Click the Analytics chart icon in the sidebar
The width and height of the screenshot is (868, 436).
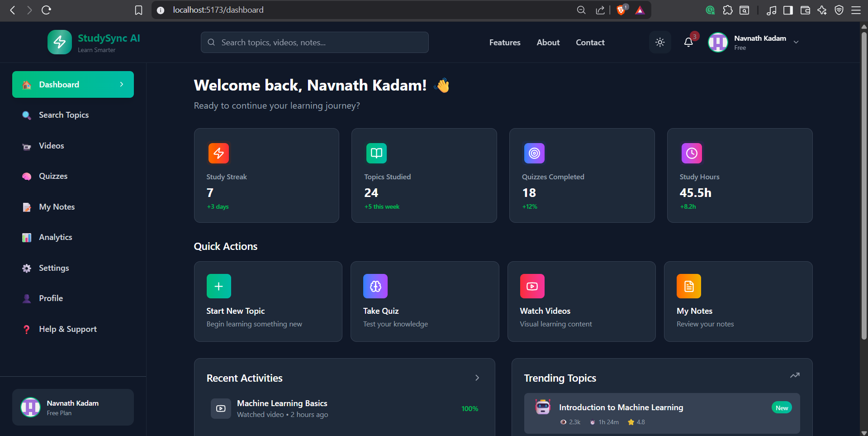pyautogui.click(x=27, y=237)
